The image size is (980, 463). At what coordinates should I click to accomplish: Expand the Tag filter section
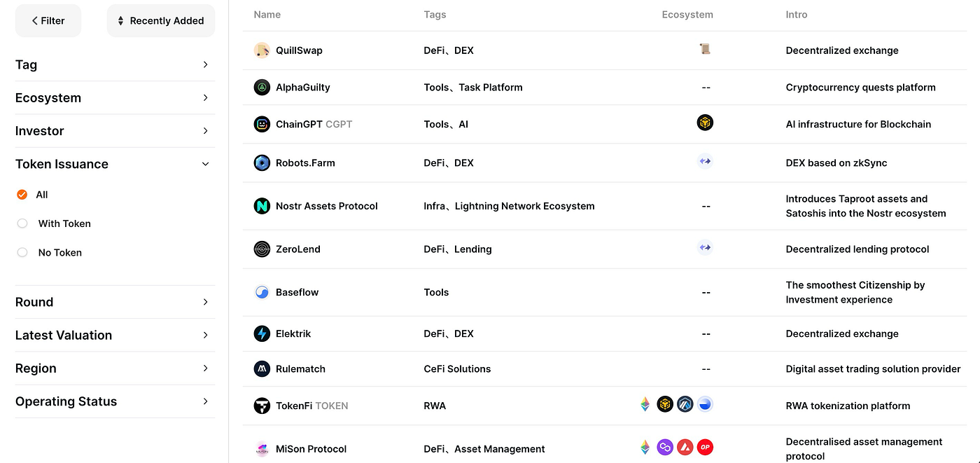[115, 64]
